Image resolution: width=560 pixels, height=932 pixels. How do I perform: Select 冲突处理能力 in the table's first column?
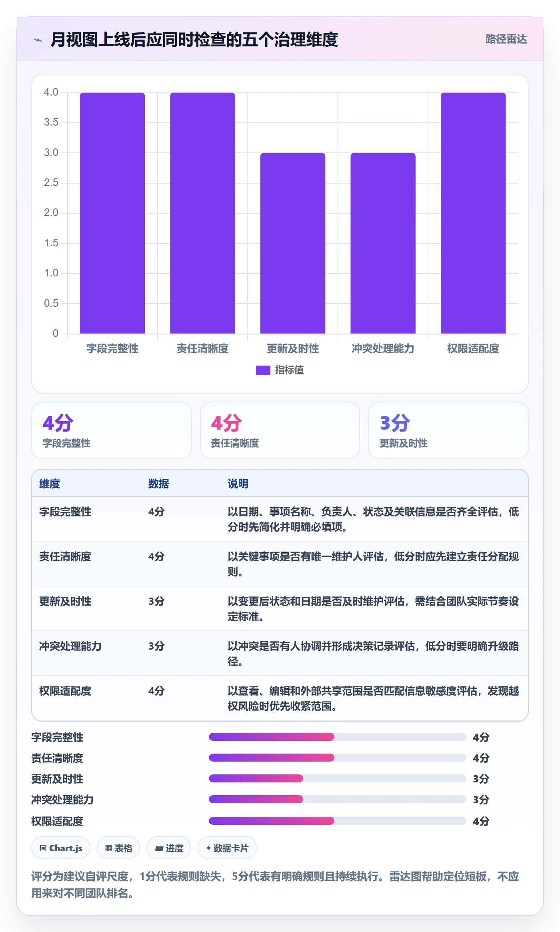tap(70, 646)
